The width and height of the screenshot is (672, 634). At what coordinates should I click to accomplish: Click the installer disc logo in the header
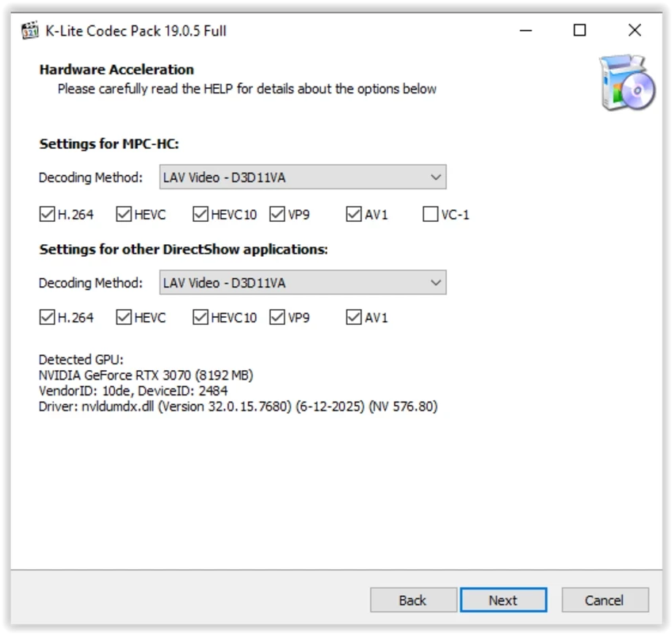tap(627, 83)
